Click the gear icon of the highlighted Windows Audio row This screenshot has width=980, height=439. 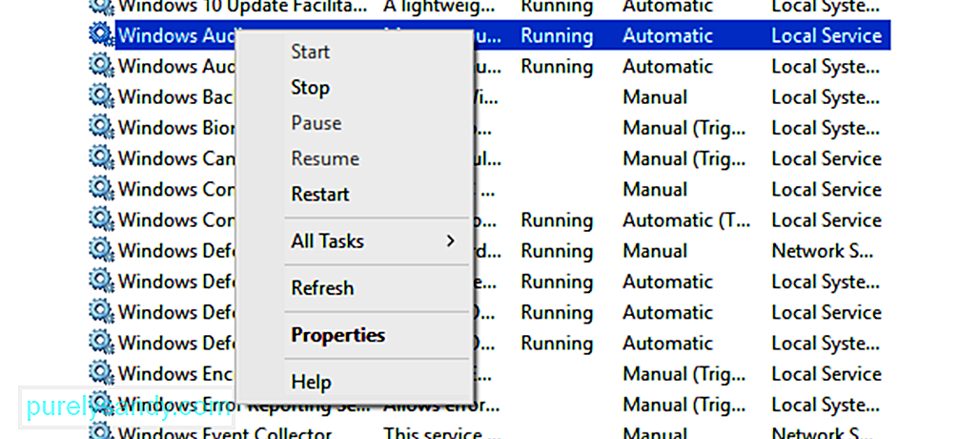point(101,34)
